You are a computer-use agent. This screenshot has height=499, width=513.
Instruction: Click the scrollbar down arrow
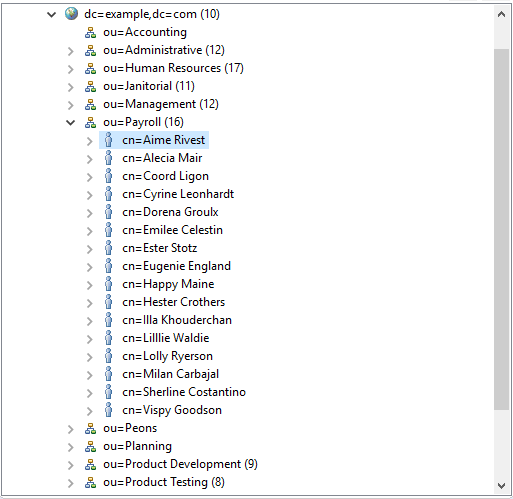[x=501, y=486]
